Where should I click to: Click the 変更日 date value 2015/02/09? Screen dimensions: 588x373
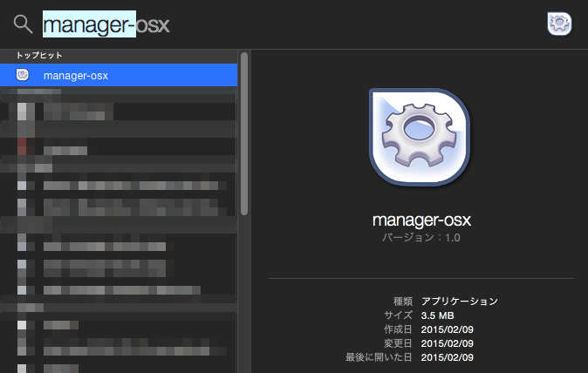(x=447, y=343)
